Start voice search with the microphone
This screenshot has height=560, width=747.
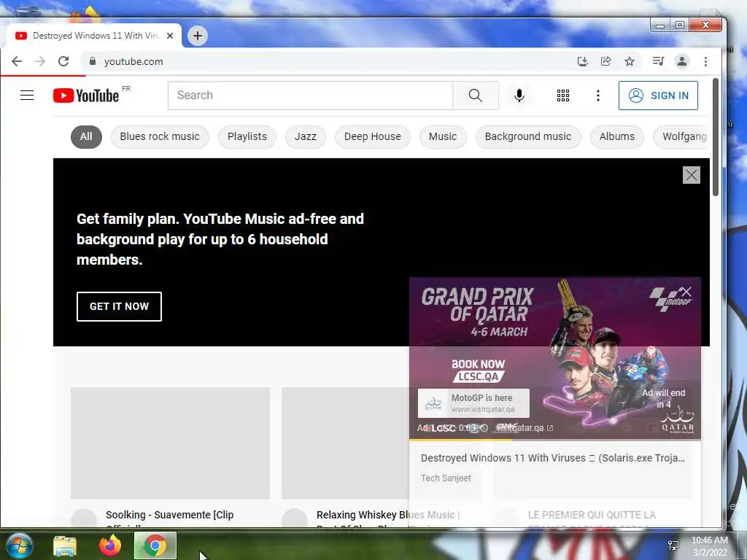click(x=519, y=96)
